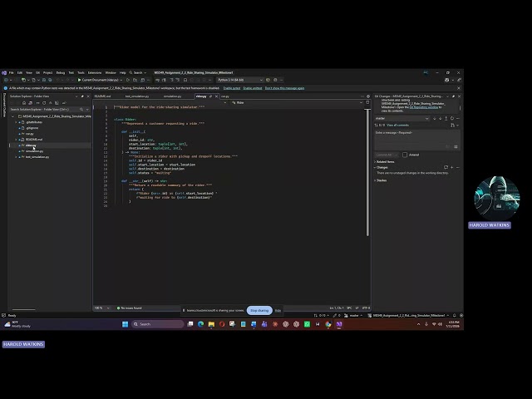532x399 pixels.
Task: Click the Push up-arrow in Git Changes
Action: (446, 118)
